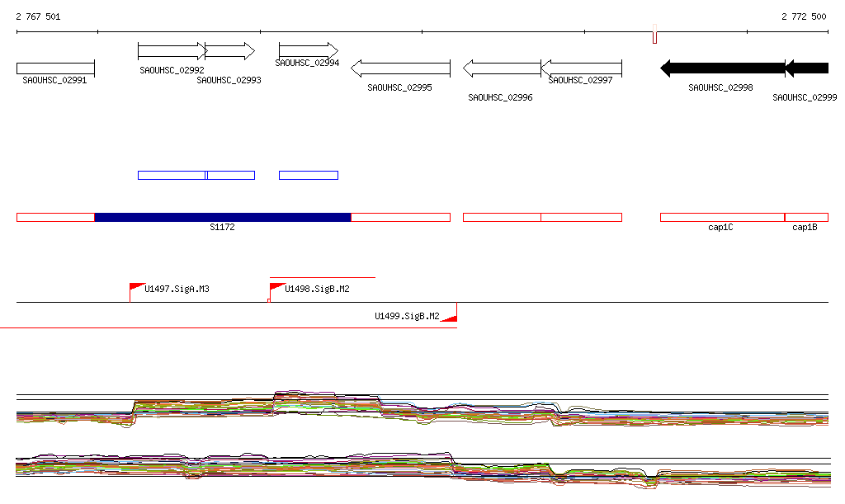The width and height of the screenshot is (845, 504).
Task: Click the U1499.SigB.M2 label
Action: click(x=407, y=316)
